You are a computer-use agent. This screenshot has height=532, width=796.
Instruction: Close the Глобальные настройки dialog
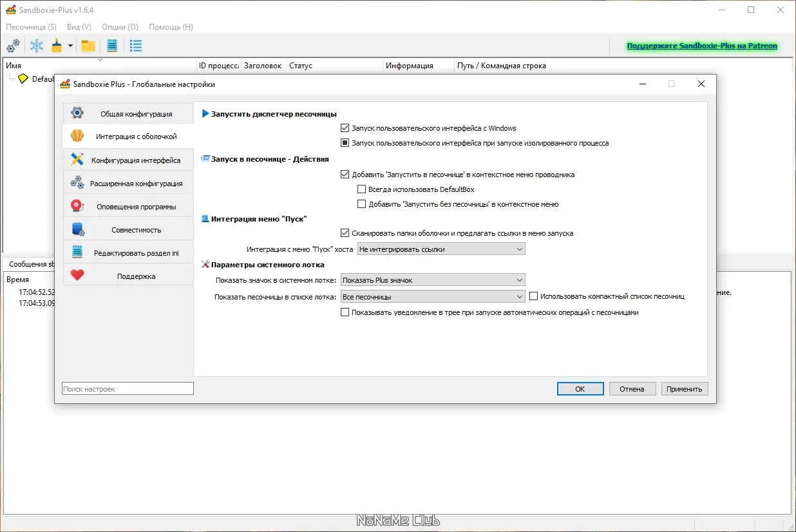click(701, 84)
